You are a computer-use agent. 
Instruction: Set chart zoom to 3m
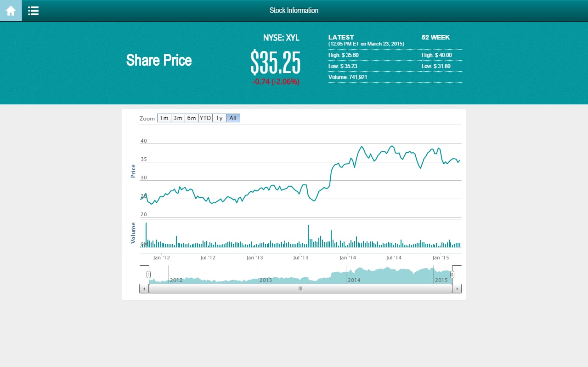point(178,118)
